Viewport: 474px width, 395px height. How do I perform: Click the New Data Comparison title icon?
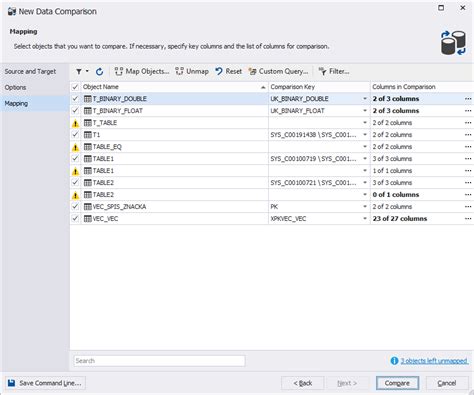coord(12,11)
